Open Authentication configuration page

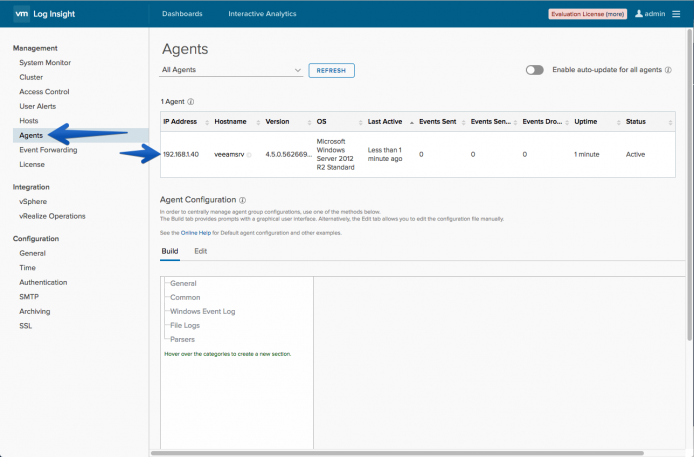pyautogui.click(x=43, y=282)
